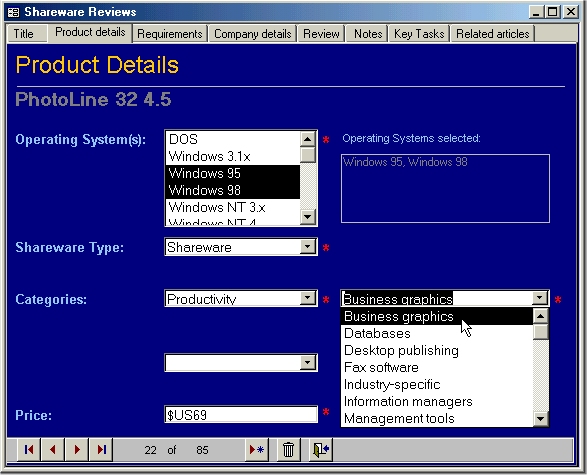
Task: Go to the first record
Action: [29, 449]
